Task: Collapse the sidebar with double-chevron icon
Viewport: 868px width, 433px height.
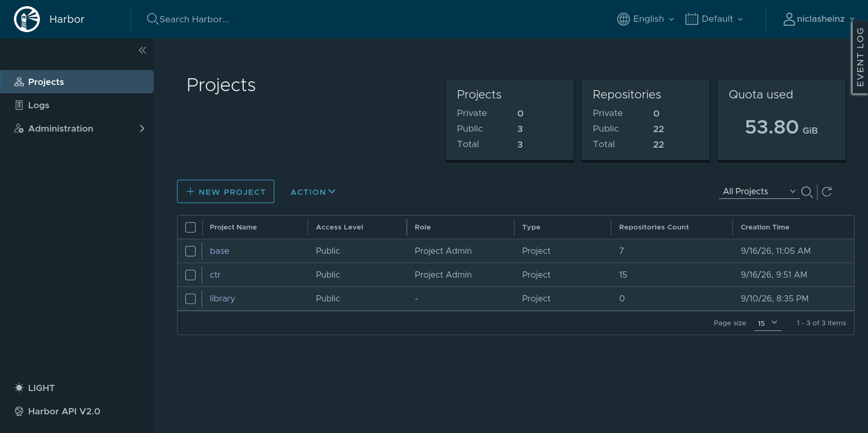Action: 142,50
